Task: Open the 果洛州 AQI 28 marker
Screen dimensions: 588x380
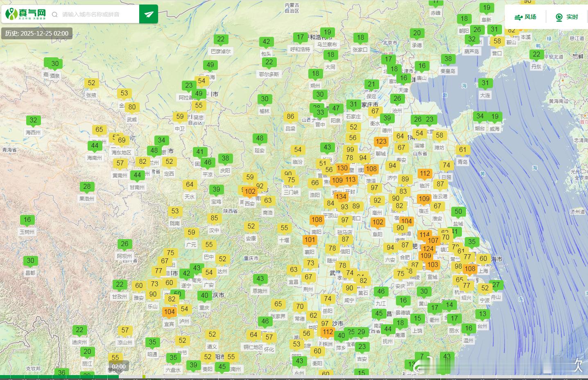Action: point(87,187)
